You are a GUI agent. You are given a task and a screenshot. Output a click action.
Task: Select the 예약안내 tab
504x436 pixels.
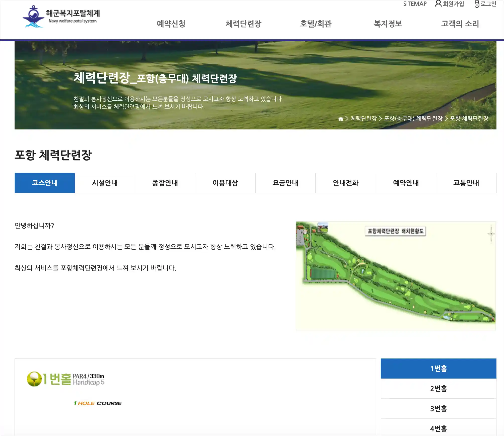(406, 183)
